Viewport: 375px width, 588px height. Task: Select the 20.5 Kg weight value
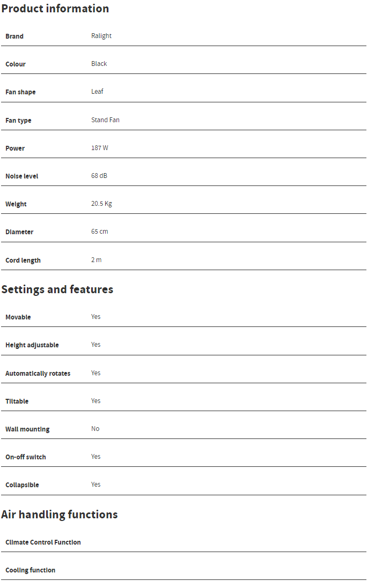(x=101, y=204)
